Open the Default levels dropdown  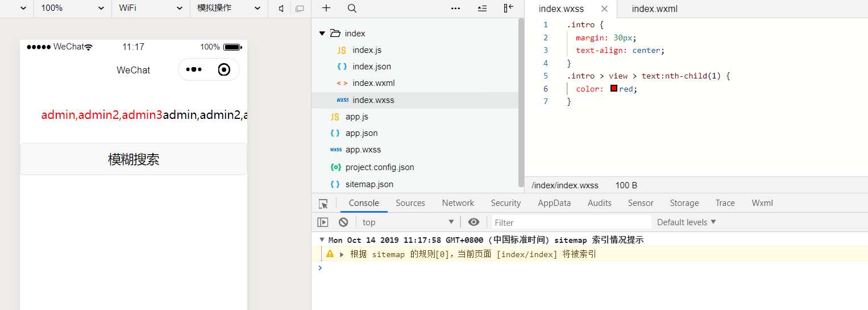tap(686, 222)
